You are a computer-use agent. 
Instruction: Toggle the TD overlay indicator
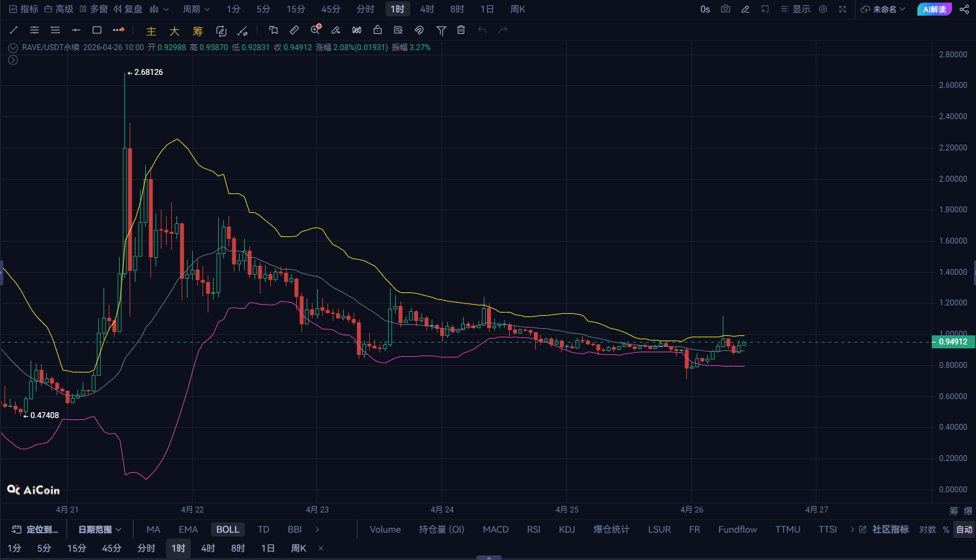click(x=263, y=529)
